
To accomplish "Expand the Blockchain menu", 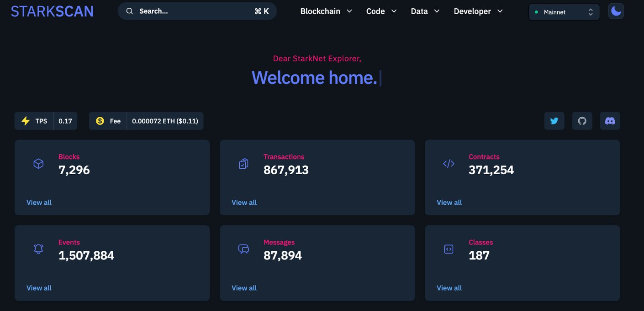I will click(326, 11).
